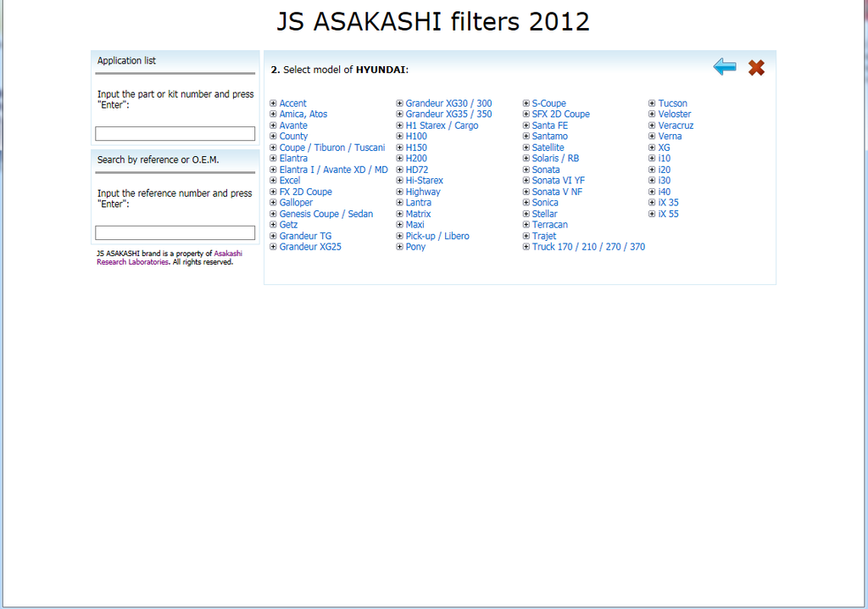The width and height of the screenshot is (868, 609).
Task: Expand the plus box beside Terracan
Action: point(526,225)
